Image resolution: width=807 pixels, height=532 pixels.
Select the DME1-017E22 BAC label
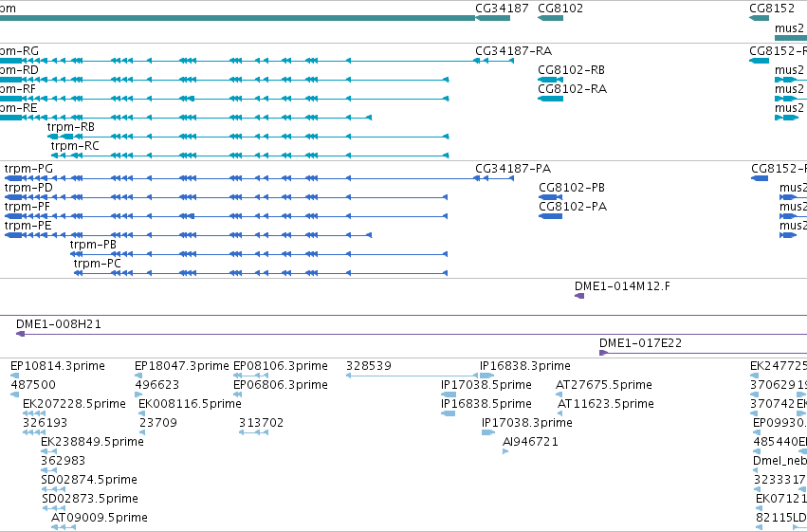coord(640,343)
